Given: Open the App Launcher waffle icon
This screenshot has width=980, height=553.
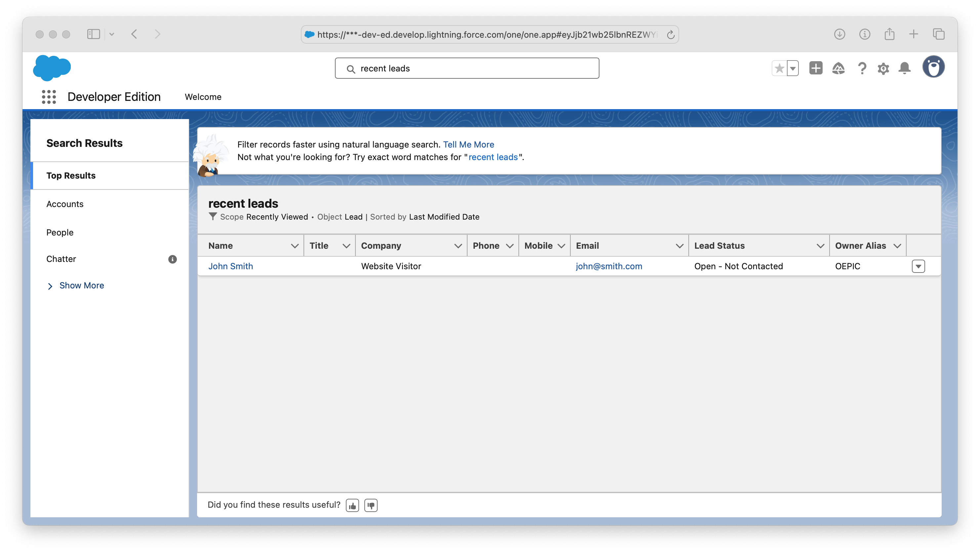Looking at the screenshot, I should [x=49, y=97].
